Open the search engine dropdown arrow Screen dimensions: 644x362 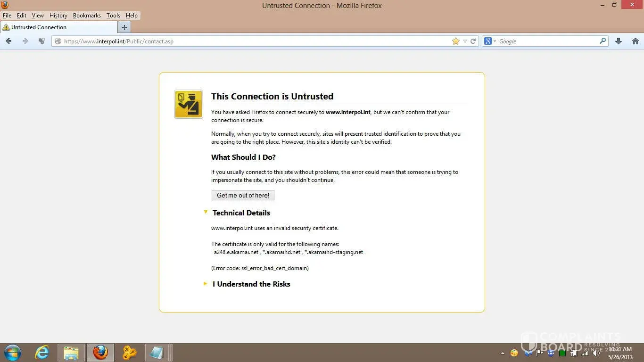[x=495, y=41]
